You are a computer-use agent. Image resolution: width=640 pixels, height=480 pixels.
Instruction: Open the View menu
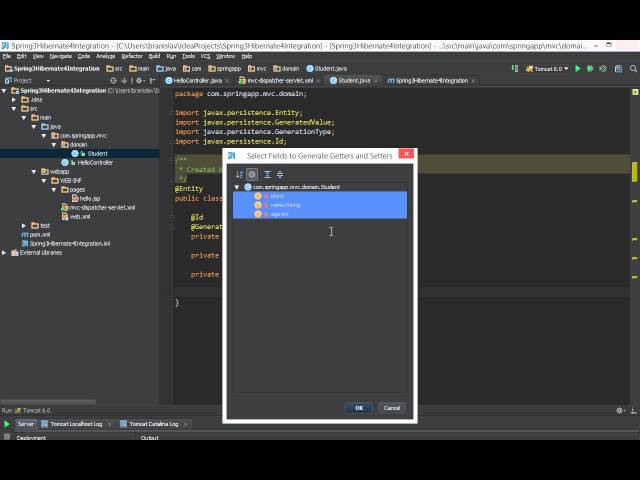coord(38,56)
